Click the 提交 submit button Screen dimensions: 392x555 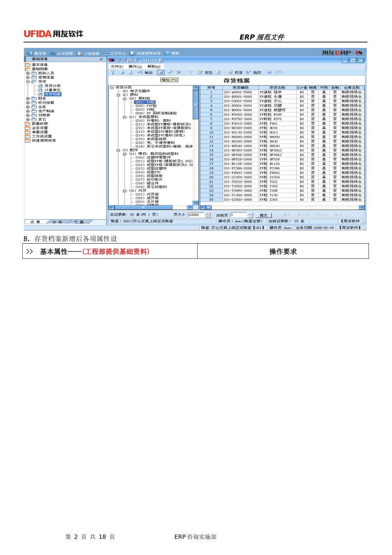click(263, 215)
